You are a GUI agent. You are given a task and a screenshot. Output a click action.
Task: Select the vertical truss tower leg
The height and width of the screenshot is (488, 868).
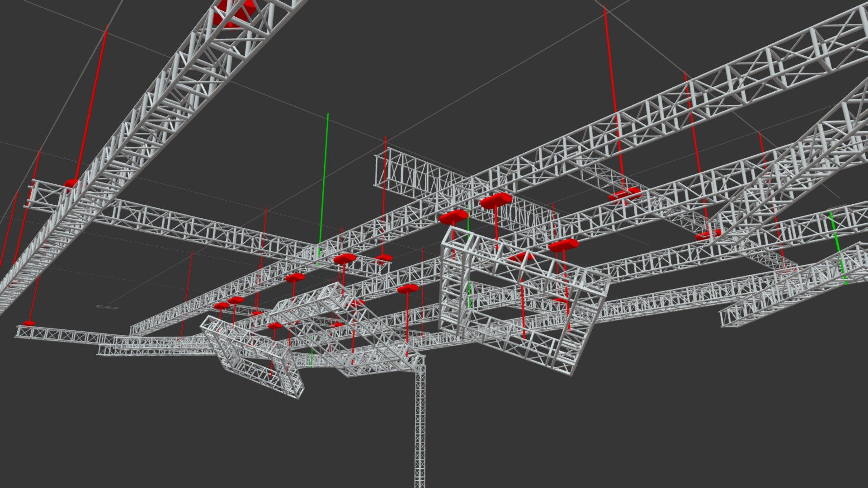click(420, 427)
